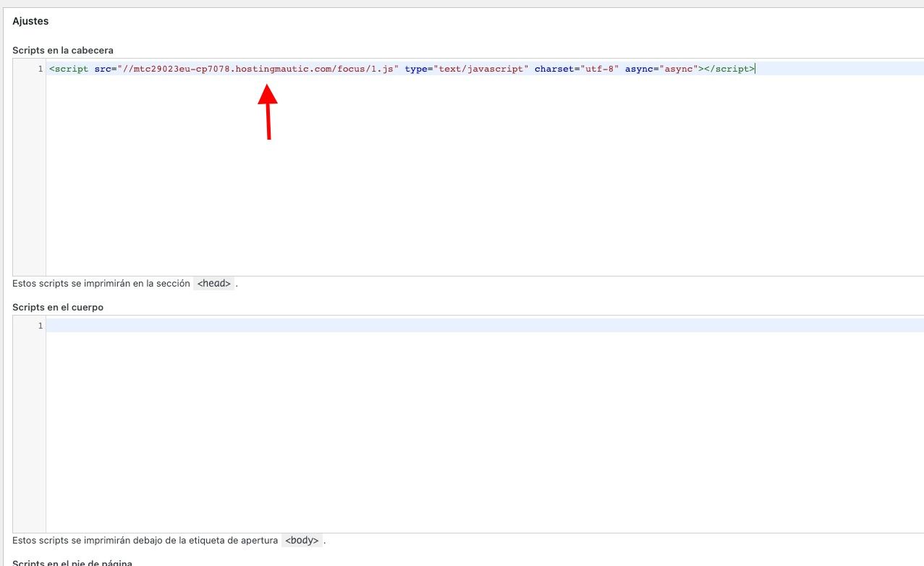
Task: Click the "Estos scripts se imprimirán en la sección" text
Action: click(101, 284)
